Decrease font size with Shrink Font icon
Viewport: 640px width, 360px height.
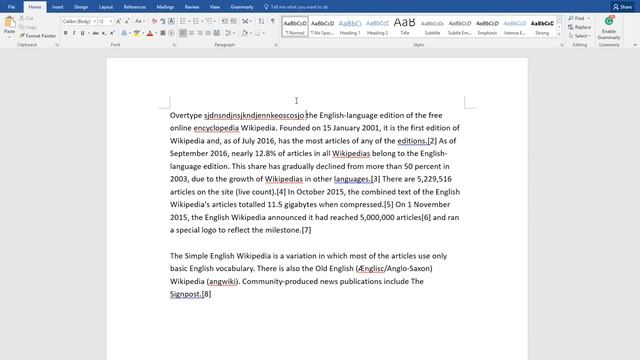click(x=127, y=21)
